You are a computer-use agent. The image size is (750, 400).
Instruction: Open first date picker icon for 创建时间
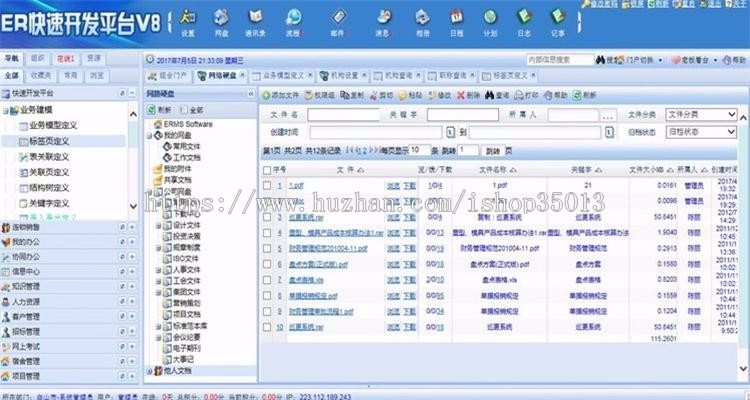450,132
